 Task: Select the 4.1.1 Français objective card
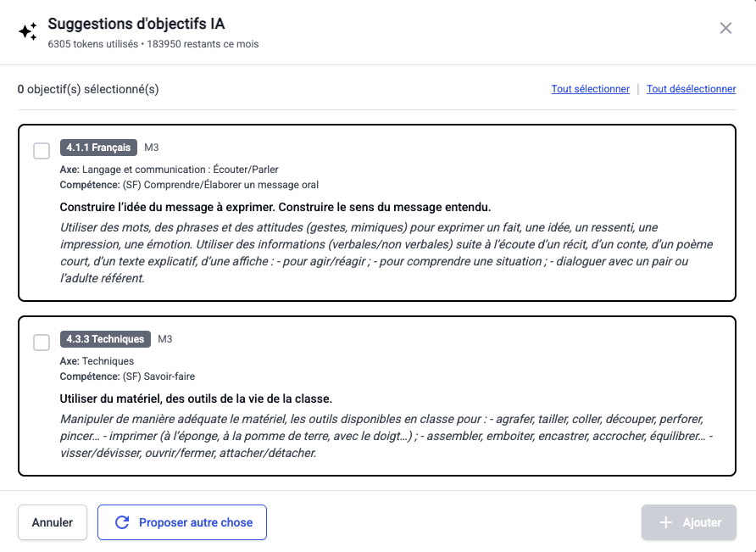[378, 212]
